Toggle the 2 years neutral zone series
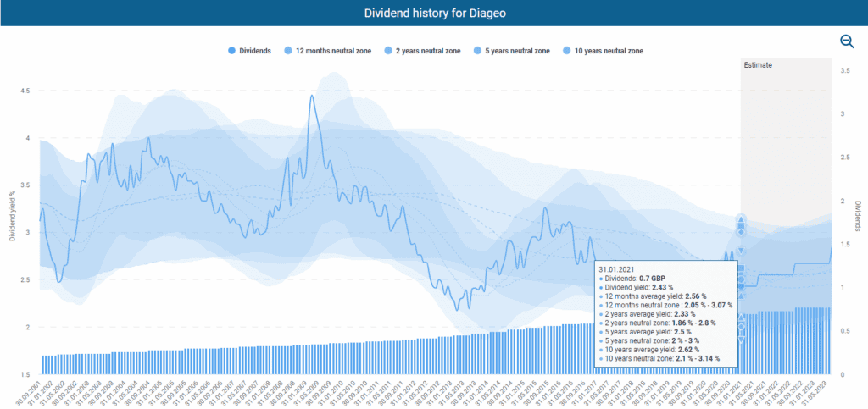 coord(422,51)
